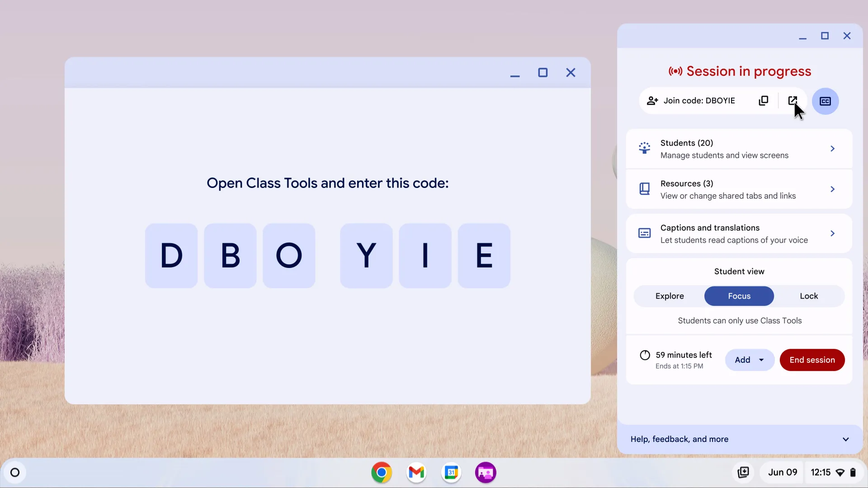Expand the Students (20) panel
This screenshot has height=488, width=868.
click(x=833, y=148)
